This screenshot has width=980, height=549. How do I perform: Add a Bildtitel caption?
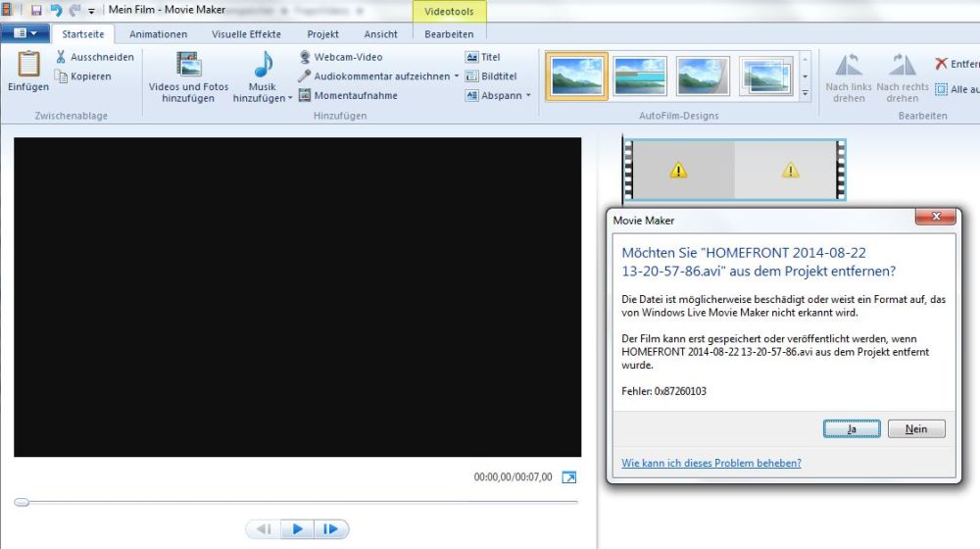pyautogui.click(x=491, y=76)
